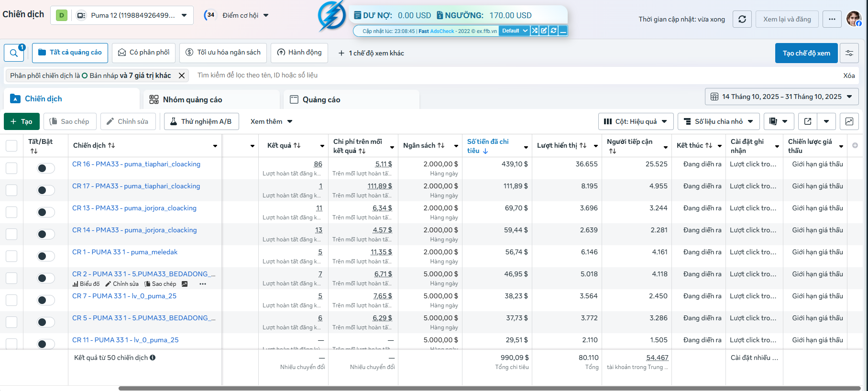Select all campaigns with the header checkbox

click(11, 146)
